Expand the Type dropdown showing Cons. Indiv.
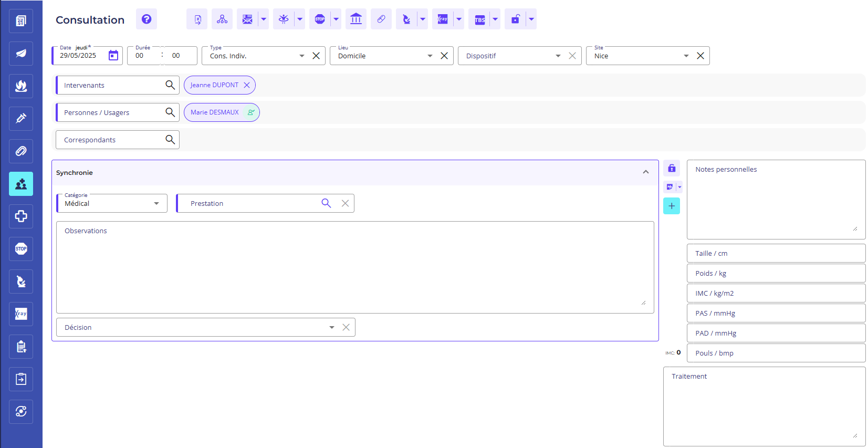The image size is (868, 448). click(302, 56)
